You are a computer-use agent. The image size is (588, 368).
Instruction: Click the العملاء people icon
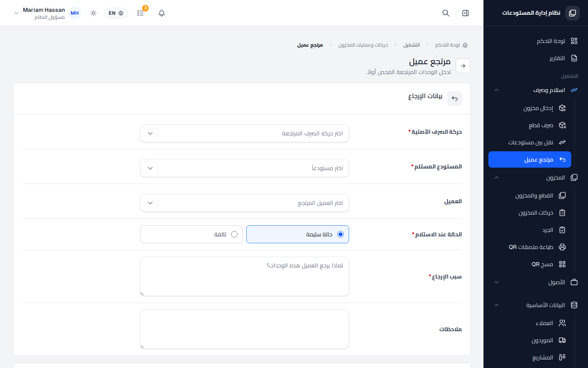562,323
